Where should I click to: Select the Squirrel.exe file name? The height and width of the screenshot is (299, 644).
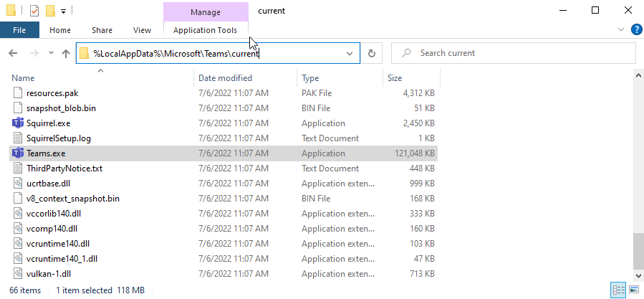[x=49, y=123]
